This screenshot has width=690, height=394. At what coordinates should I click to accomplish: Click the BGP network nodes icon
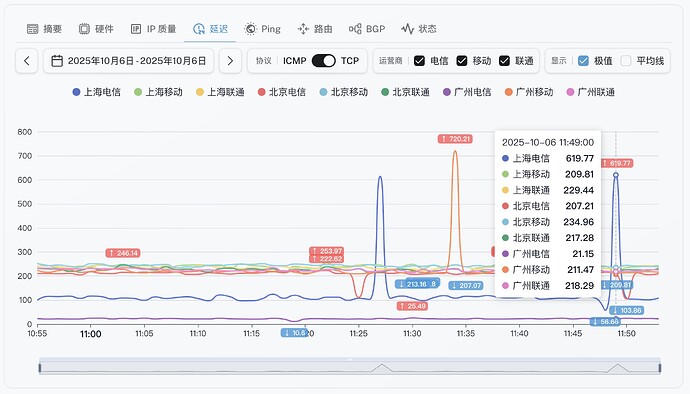pos(355,29)
